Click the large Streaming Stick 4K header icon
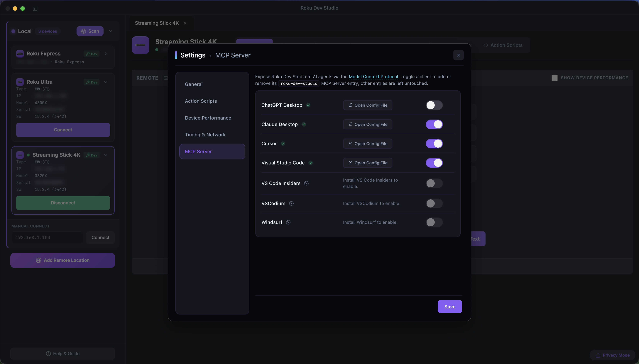This screenshot has height=364, width=639. click(141, 45)
